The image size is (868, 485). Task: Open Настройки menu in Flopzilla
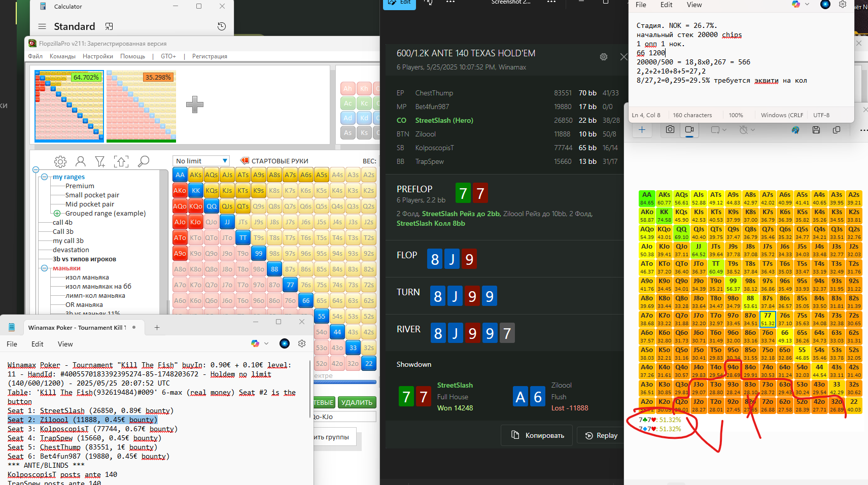98,56
